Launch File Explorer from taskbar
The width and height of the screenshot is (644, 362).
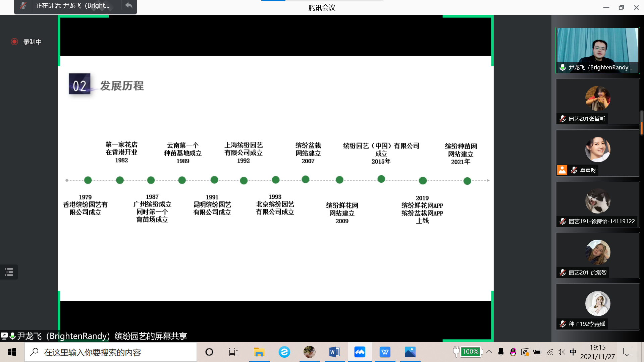[259, 352]
